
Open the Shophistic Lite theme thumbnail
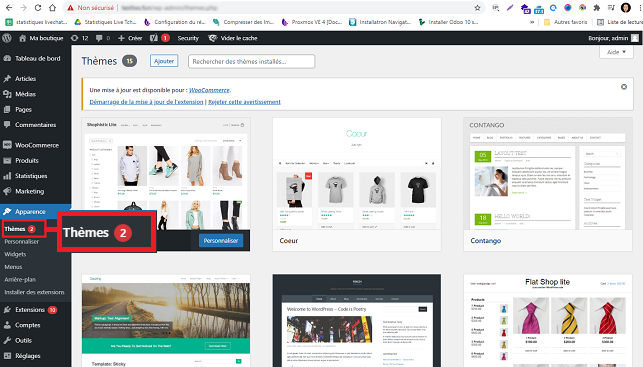point(166,174)
